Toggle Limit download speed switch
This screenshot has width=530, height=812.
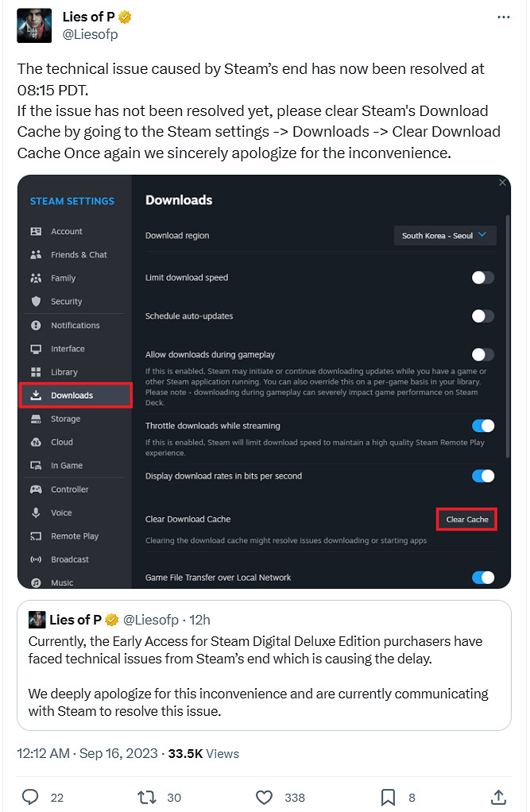(482, 277)
